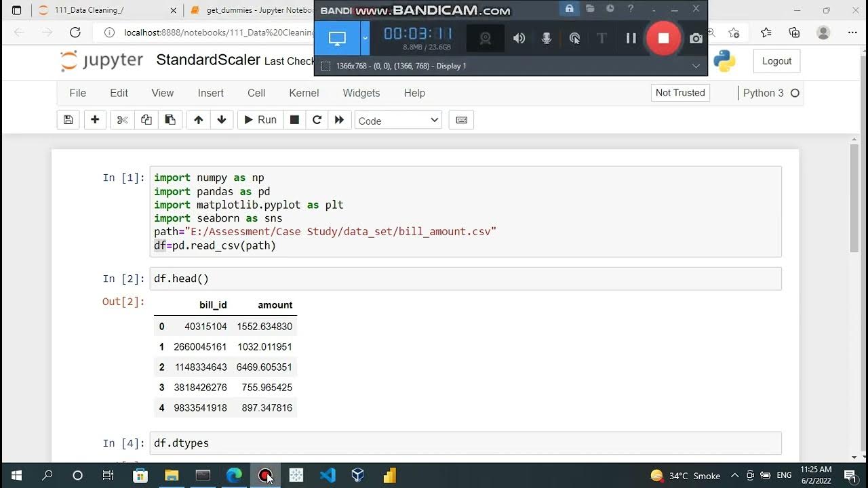The width and height of the screenshot is (868, 488).
Task: Click the Python logo icon
Action: pyautogui.click(x=724, y=61)
